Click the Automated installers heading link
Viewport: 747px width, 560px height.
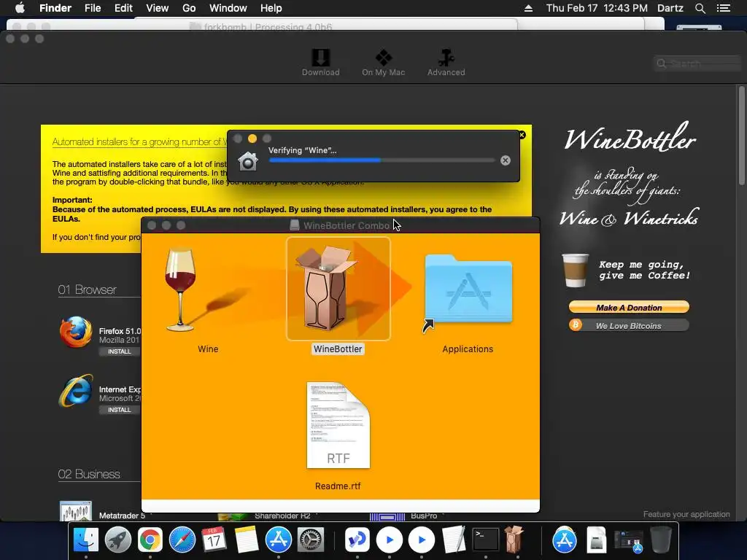(139, 142)
